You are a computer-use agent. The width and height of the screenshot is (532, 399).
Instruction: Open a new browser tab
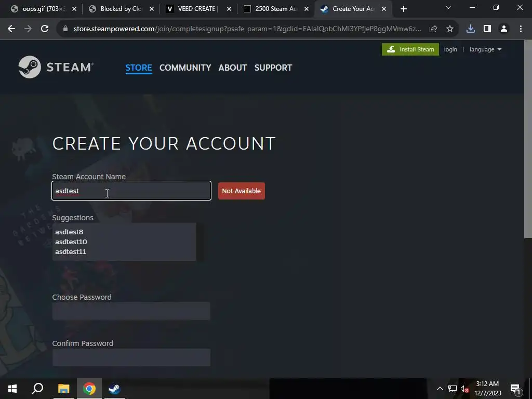pos(403,9)
